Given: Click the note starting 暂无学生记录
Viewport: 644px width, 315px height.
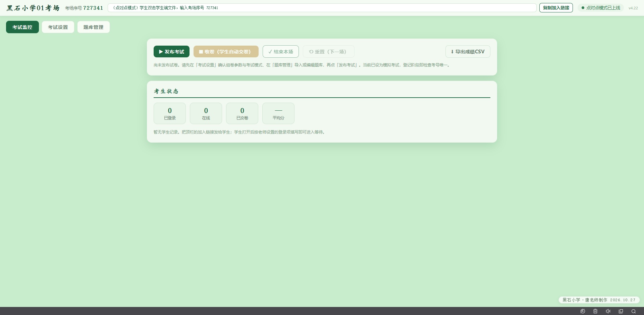Looking at the screenshot, I should point(240,132).
